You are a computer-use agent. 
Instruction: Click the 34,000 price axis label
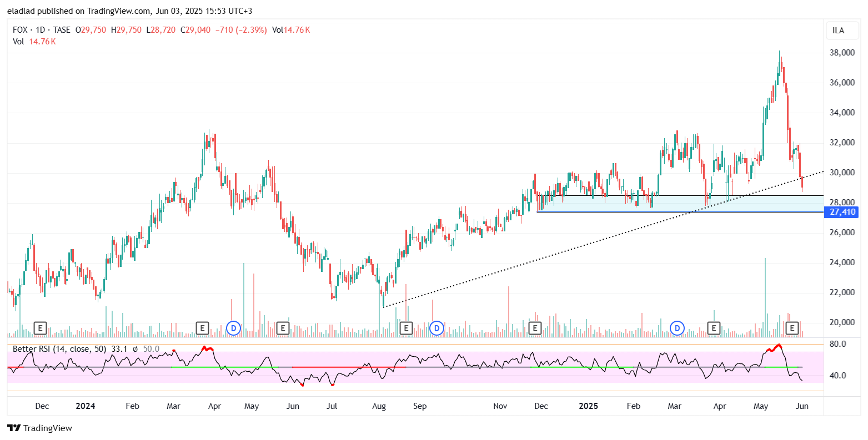(841, 113)
